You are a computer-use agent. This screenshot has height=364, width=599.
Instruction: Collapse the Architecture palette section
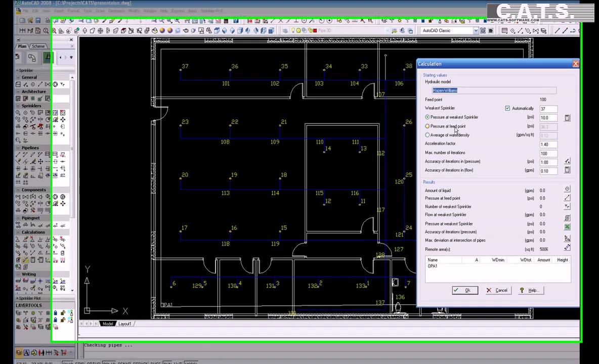(x=18, y=92)
